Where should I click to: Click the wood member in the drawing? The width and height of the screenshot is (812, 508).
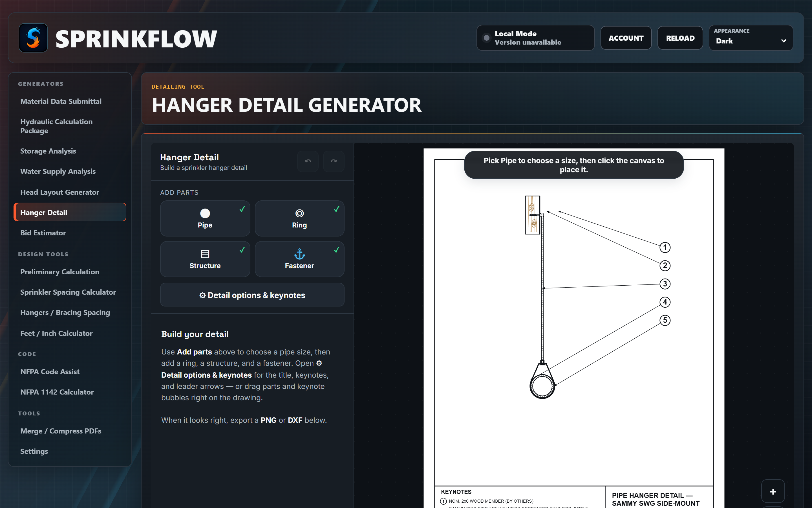[532, 215]
